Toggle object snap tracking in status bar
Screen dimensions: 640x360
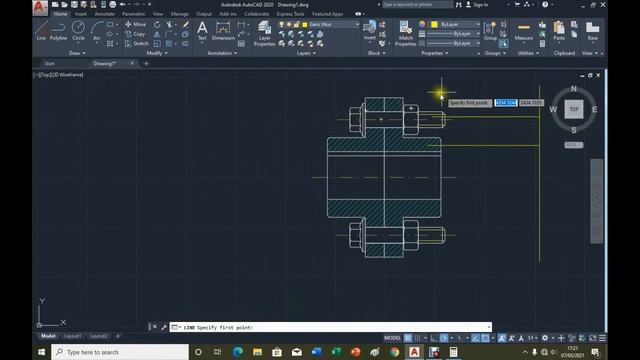[475, 338]
